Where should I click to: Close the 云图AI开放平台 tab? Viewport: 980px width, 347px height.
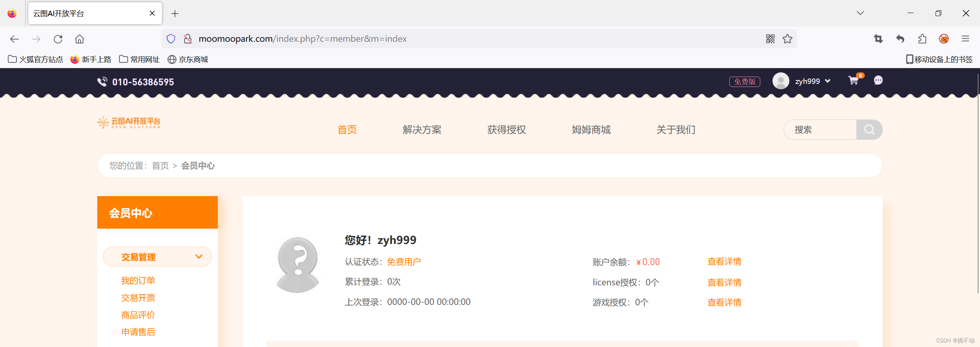click(x=152, y=13)
